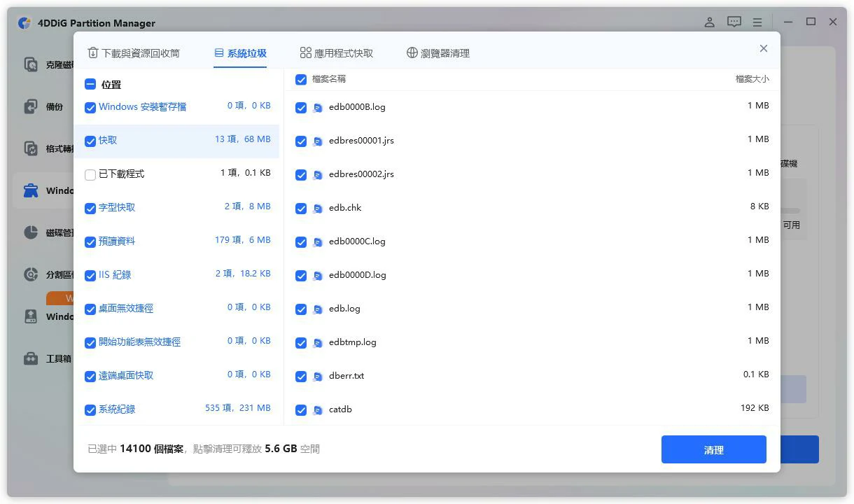854x504 pixels.
Task: Close the cleanup dialog with the X
Action: 764,48
